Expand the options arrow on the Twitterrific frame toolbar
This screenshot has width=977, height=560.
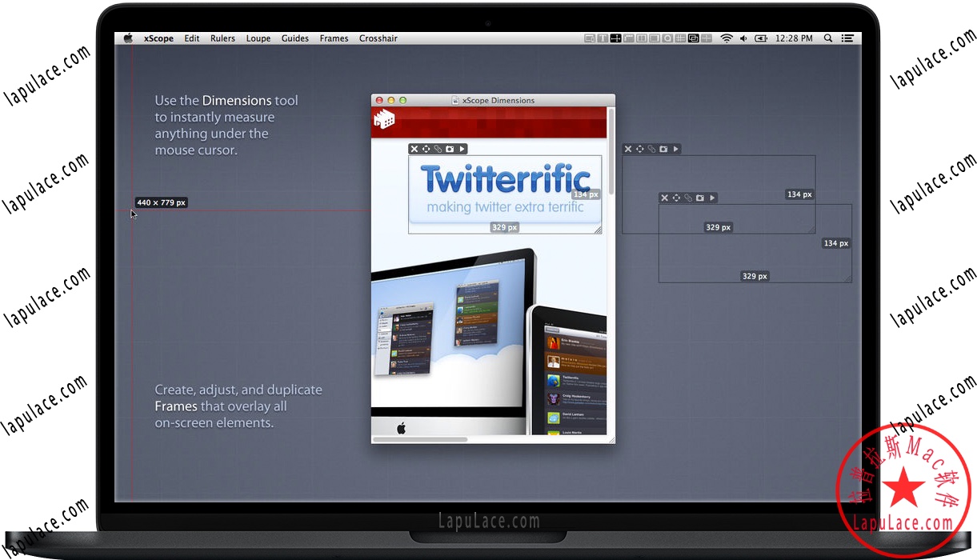point(462,149)
